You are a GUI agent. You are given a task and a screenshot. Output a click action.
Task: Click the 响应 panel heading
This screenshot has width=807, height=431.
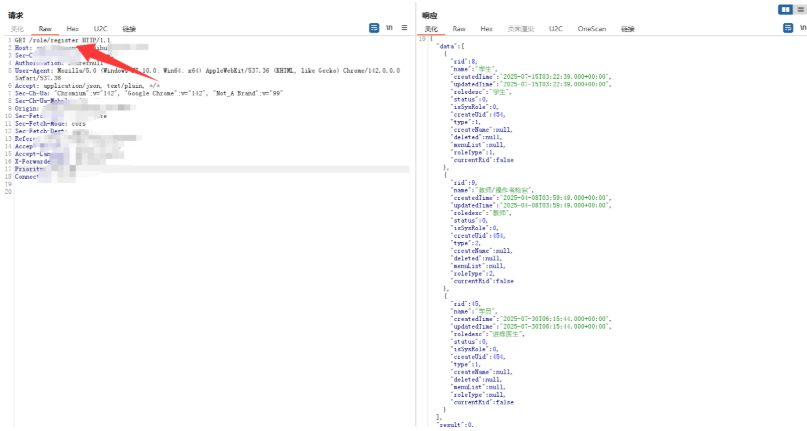coord(430,15)
